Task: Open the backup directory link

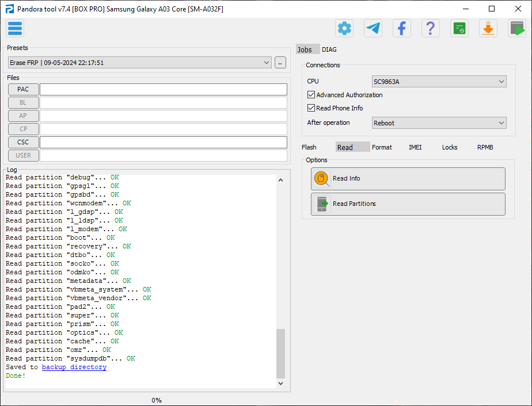Action: 74,367
